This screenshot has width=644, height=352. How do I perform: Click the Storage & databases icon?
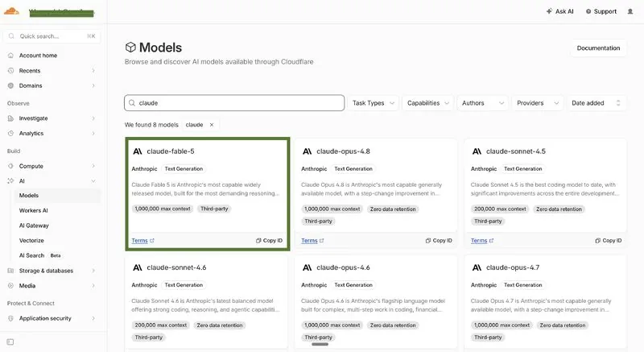[10, 271]
